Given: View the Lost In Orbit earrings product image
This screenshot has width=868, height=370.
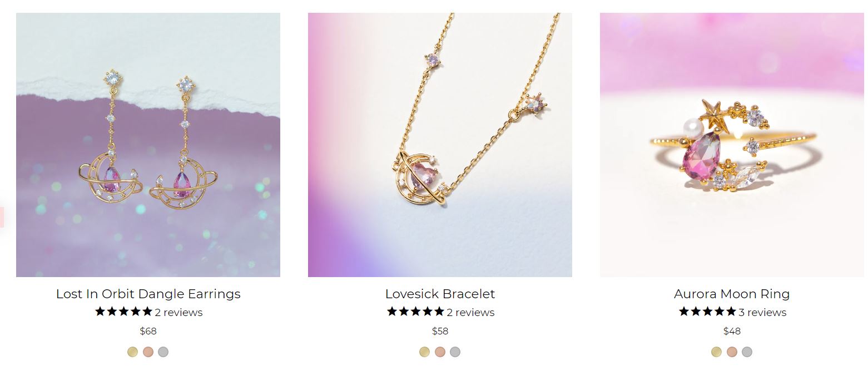Looking at the screenshot, I should 148,145.
